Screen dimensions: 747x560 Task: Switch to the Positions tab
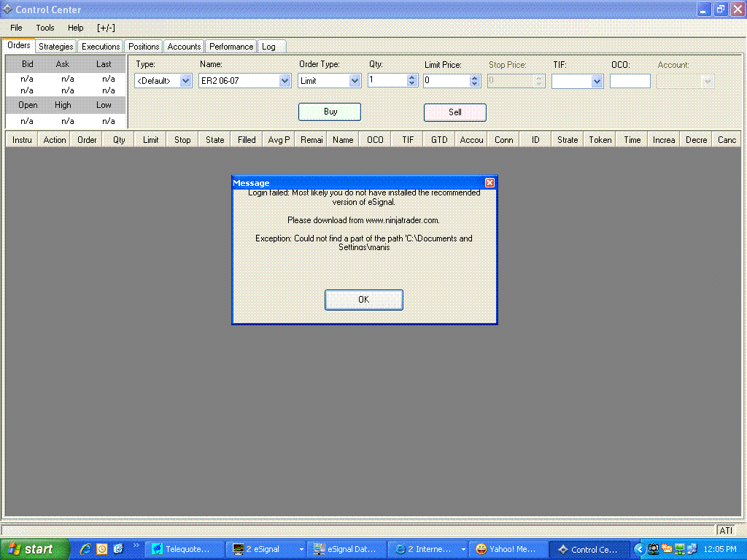tap(144, 47)
